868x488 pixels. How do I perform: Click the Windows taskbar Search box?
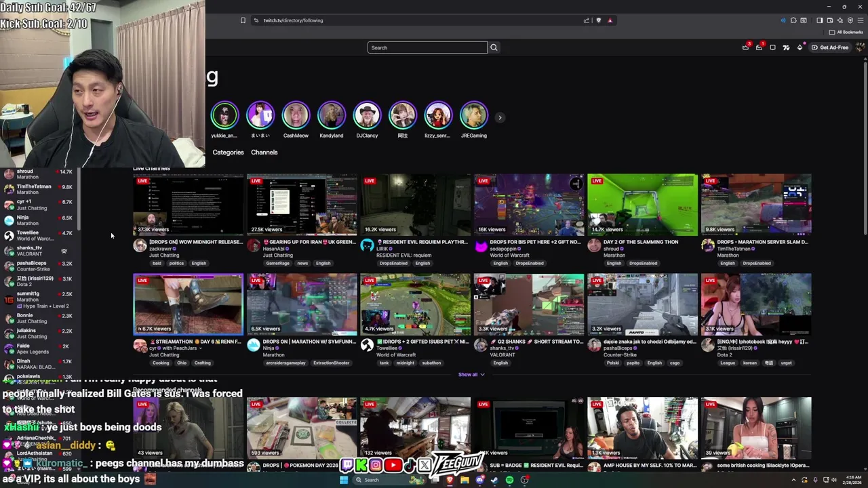389,480
